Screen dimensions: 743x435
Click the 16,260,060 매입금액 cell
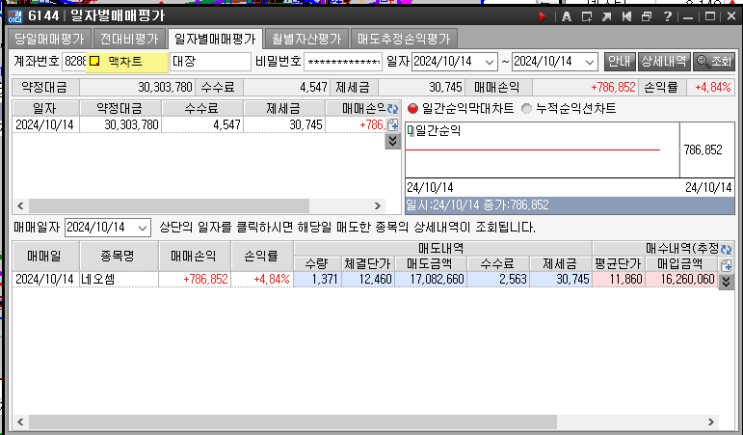[x=680, y=279]
